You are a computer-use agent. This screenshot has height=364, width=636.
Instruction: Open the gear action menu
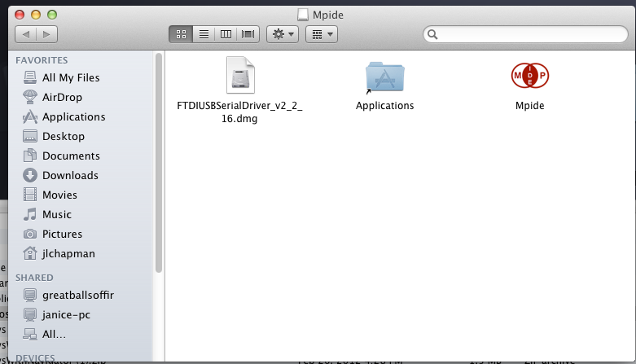point(283,34)
